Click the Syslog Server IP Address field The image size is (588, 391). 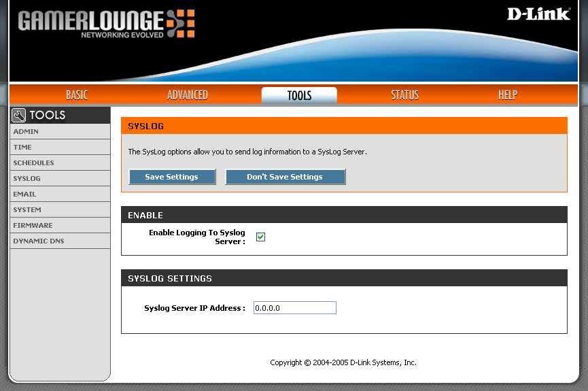(x=295, y=307)
